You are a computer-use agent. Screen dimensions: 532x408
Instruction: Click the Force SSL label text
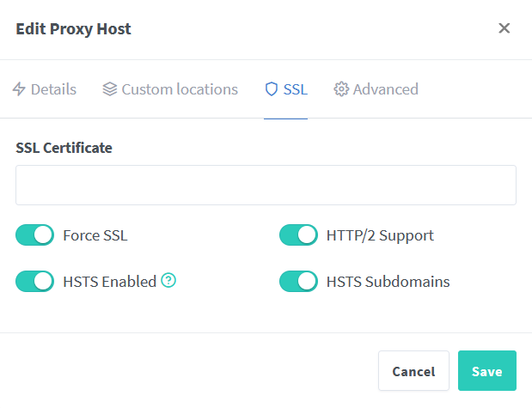[95, 235]
